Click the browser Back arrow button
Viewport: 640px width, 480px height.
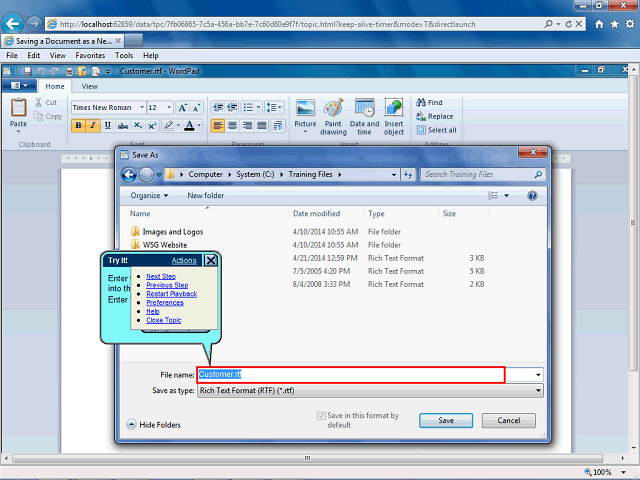point(12,24)
